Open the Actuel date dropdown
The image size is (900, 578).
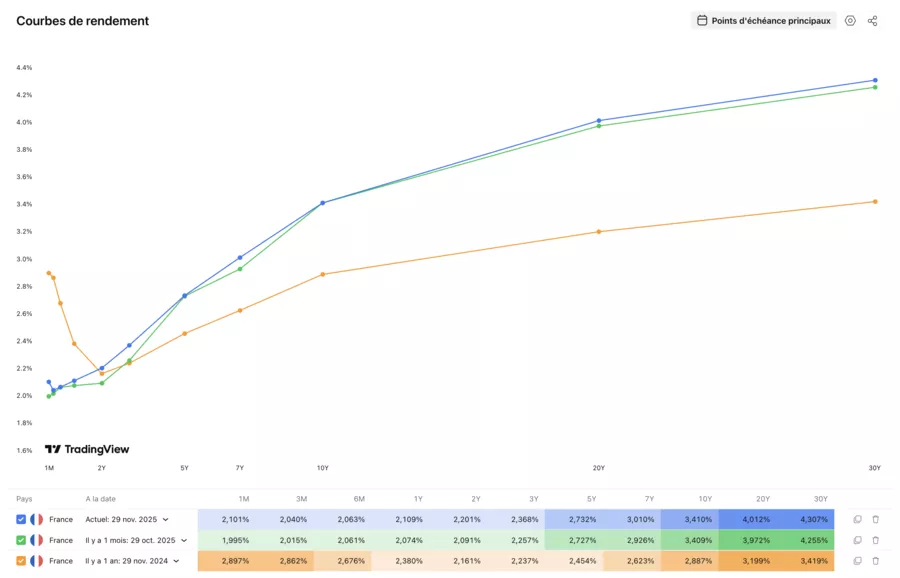[x=165, y=519]
